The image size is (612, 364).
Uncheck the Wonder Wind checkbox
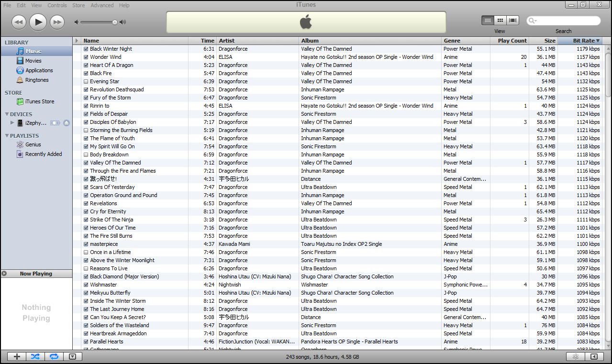86,57
